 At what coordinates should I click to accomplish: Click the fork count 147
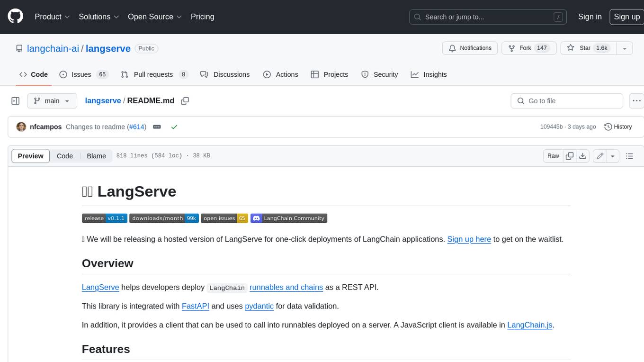pyautogui.click(x=542, y=48)
